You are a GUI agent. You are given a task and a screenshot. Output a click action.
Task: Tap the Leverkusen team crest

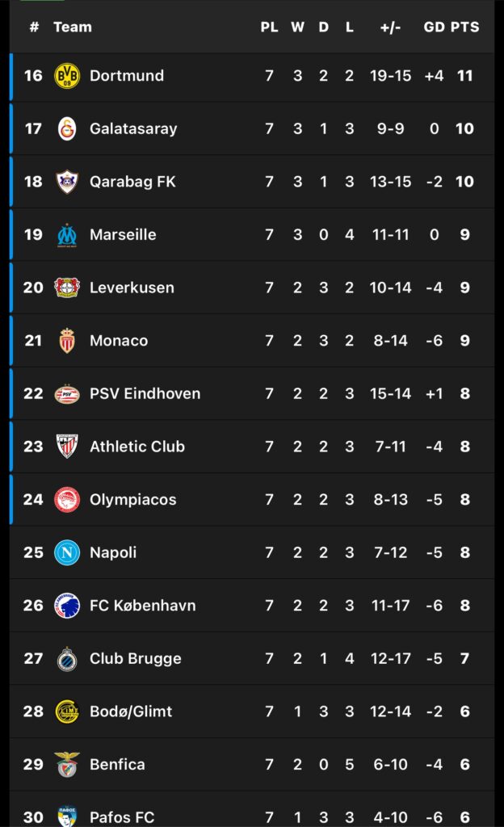click(67, 288)
